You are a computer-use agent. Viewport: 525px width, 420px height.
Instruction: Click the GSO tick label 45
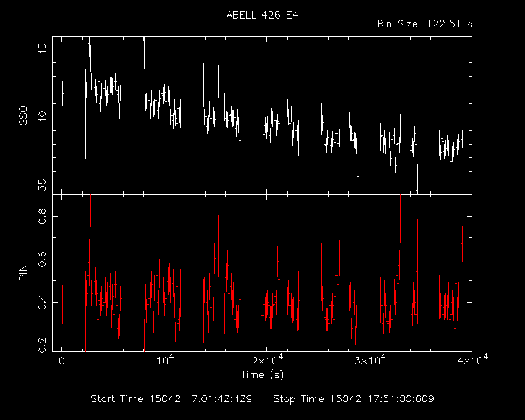coord(43,49)
